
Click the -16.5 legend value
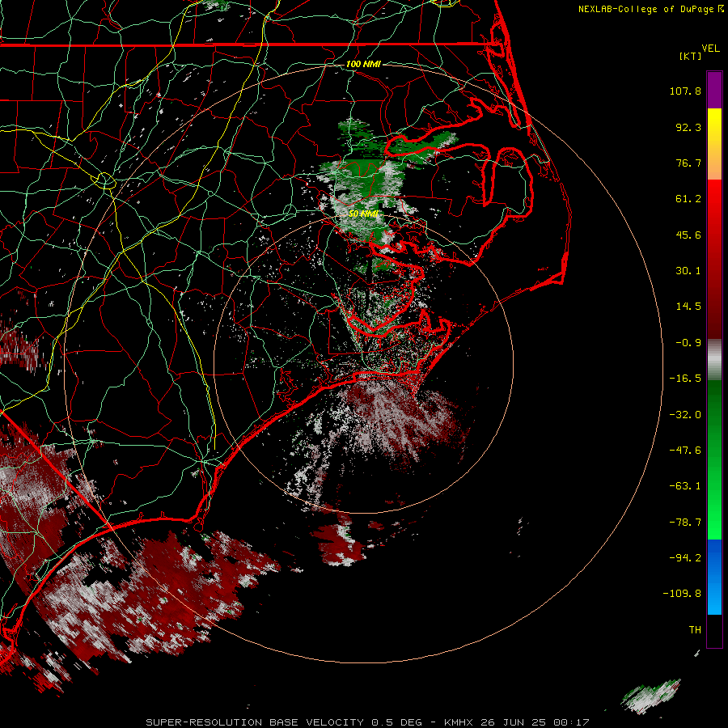point(685,379)
